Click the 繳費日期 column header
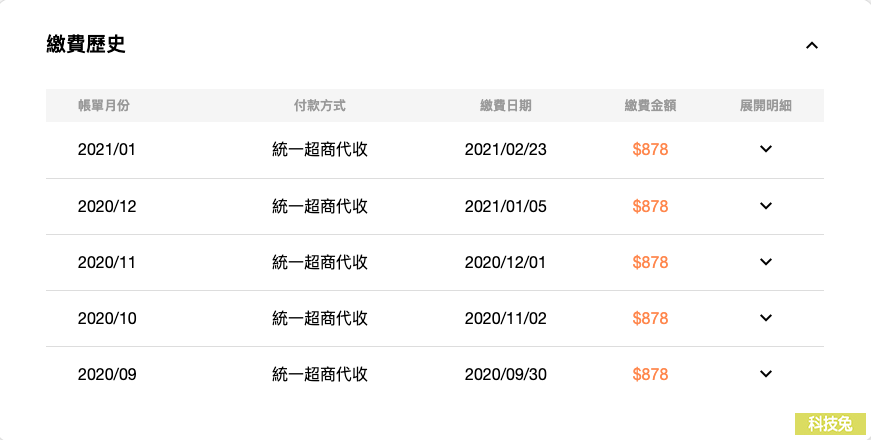The width and height of the screenshot is (871, 440). click(x=505, y=106)
